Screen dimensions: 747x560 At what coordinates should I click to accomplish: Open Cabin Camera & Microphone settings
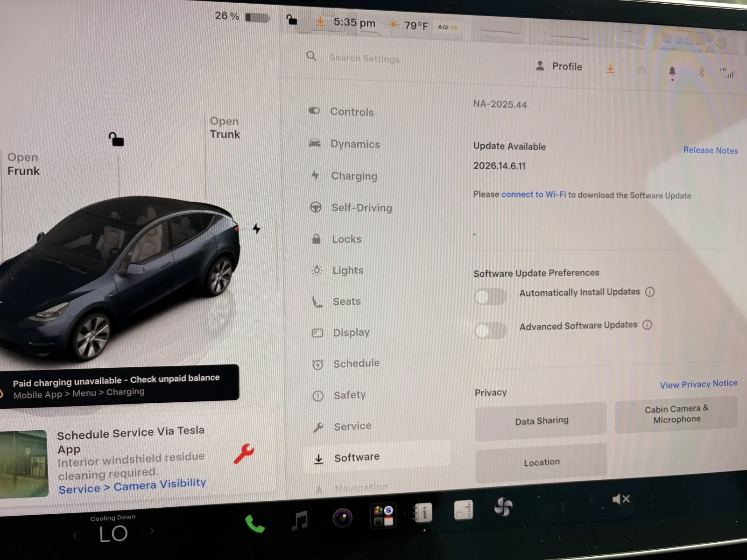[x=676, y=414]
